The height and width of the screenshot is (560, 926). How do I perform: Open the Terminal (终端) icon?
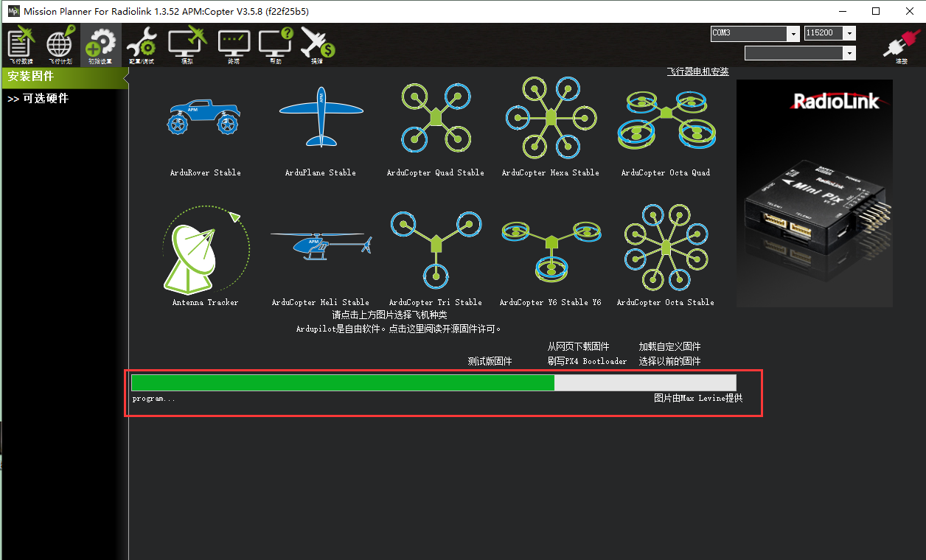pyautogui.click(x=234, y=44)
